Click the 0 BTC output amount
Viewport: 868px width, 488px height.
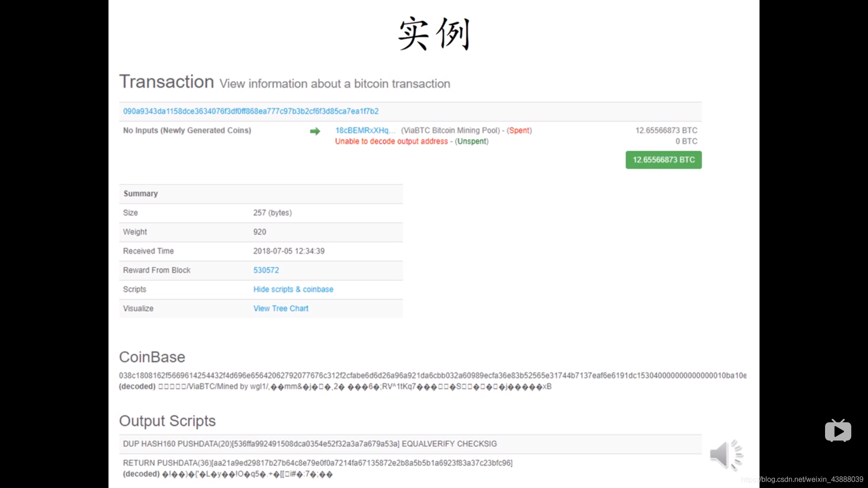[x=686, y=141]
